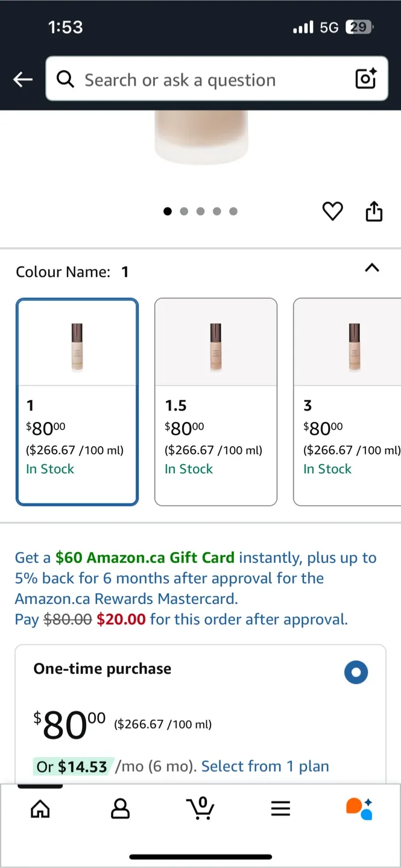Open camera lens search icon
The height and width of the screenshot is (868, 401).
click(x=365, y=79)
